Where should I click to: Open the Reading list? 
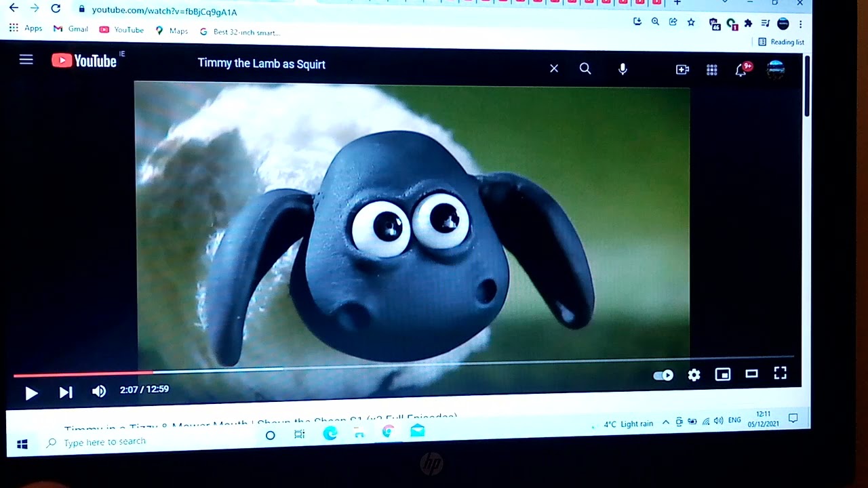781,42
